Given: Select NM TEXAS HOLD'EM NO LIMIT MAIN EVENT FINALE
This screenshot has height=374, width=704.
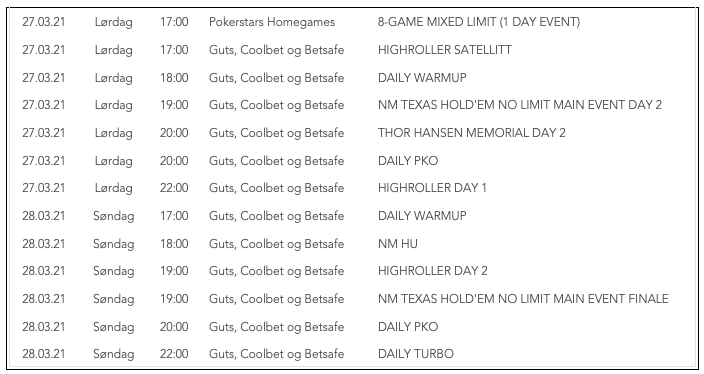Looking at the screenshot, I should 523,299.
